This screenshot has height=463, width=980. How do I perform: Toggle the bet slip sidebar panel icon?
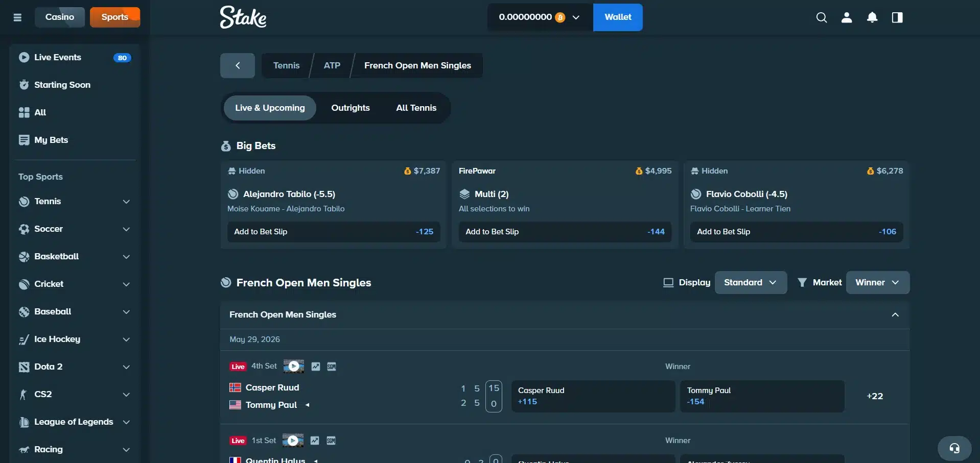[897, 17]
